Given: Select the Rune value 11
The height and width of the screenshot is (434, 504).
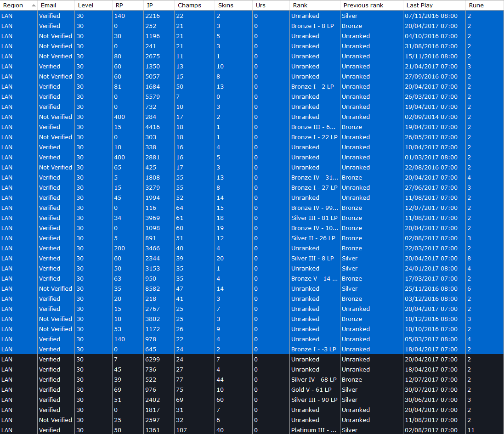Looking at the screenshot, I should [470, 430].
